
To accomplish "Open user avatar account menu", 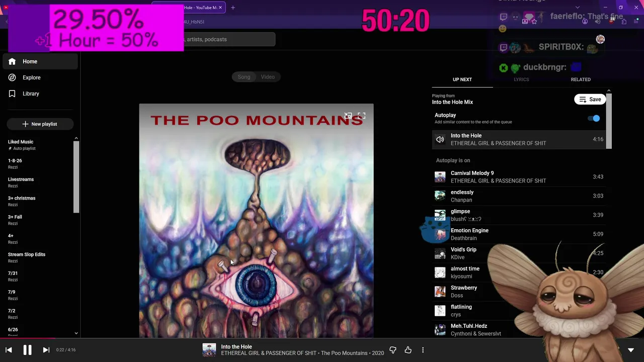I will pyautogui.click(x=600, y=39).
